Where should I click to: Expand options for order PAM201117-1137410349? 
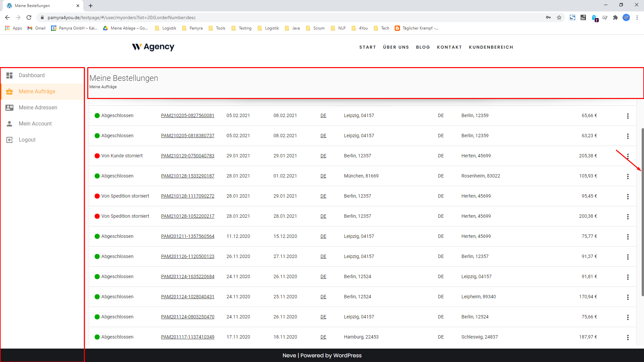point(628,338)
